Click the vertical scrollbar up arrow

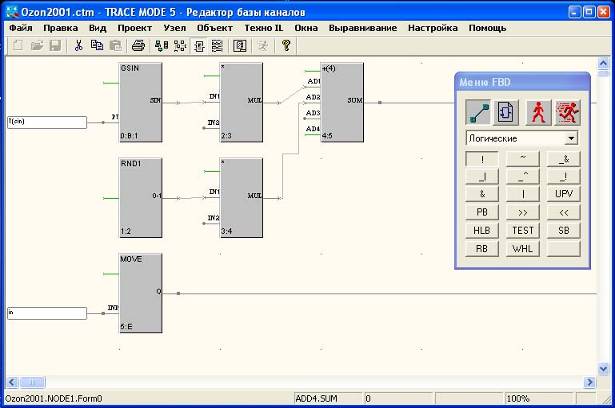[603, 63]
